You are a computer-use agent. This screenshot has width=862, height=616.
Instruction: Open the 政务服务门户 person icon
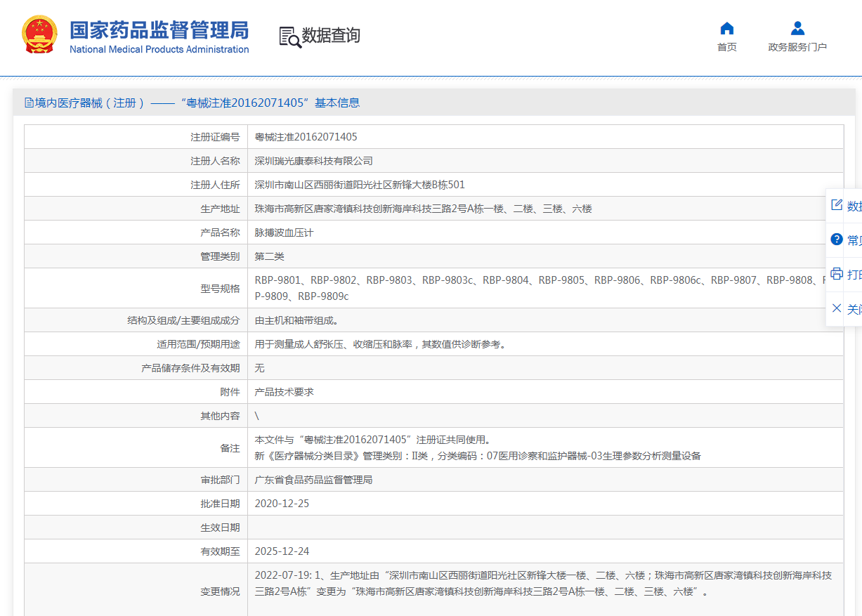[797, 28]
